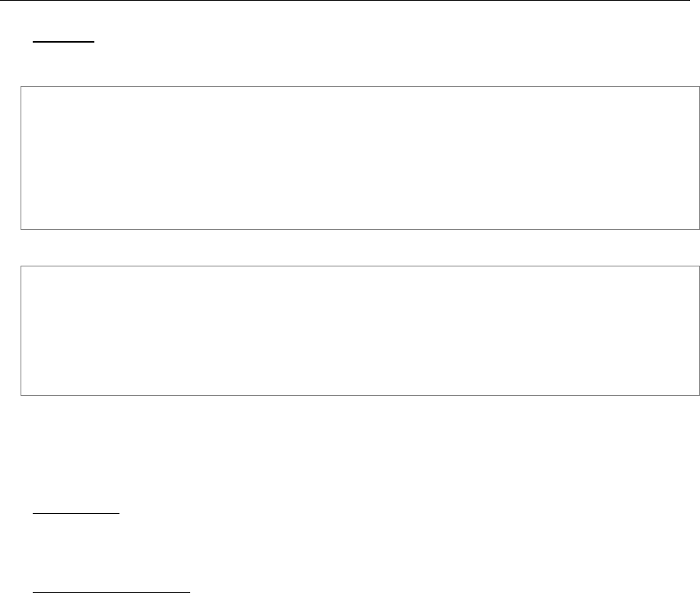Click the center of the upper empty box
700x593 pixels.
click(360, 158)
